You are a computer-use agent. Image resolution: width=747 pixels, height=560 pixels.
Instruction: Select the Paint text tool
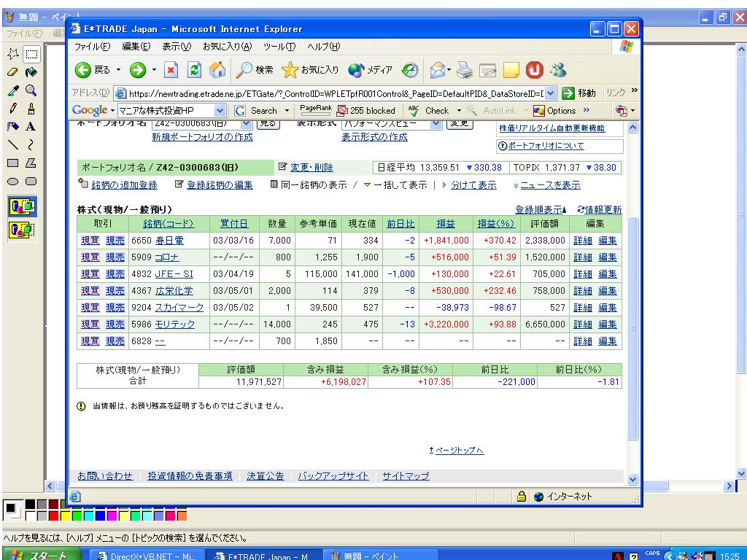(31, 127)
